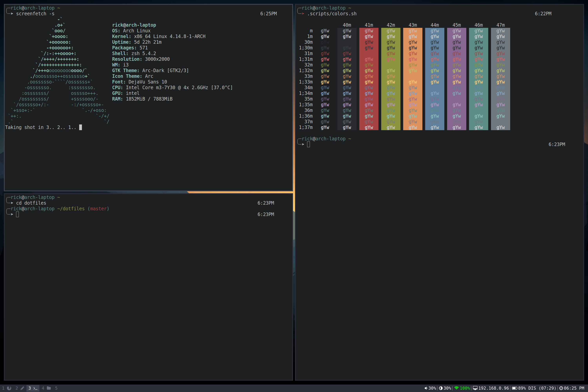The height and width of the screenshot is (392, 588).
Task: Focus the empty prompt below the colors.sh output
Action: (x=309, y=144)
